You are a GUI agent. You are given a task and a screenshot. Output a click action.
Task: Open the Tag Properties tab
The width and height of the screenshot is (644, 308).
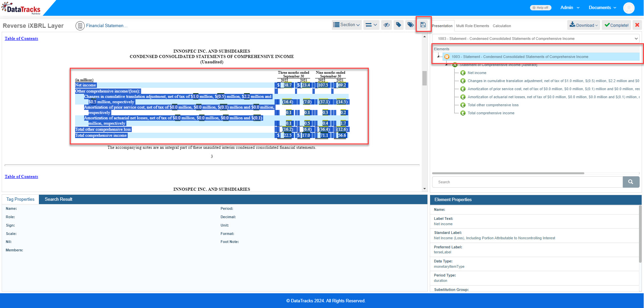coord(20,199)
